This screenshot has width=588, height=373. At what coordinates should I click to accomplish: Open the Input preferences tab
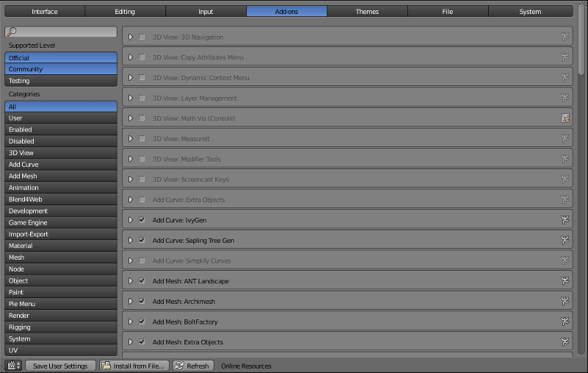click(x=206, y=12)
